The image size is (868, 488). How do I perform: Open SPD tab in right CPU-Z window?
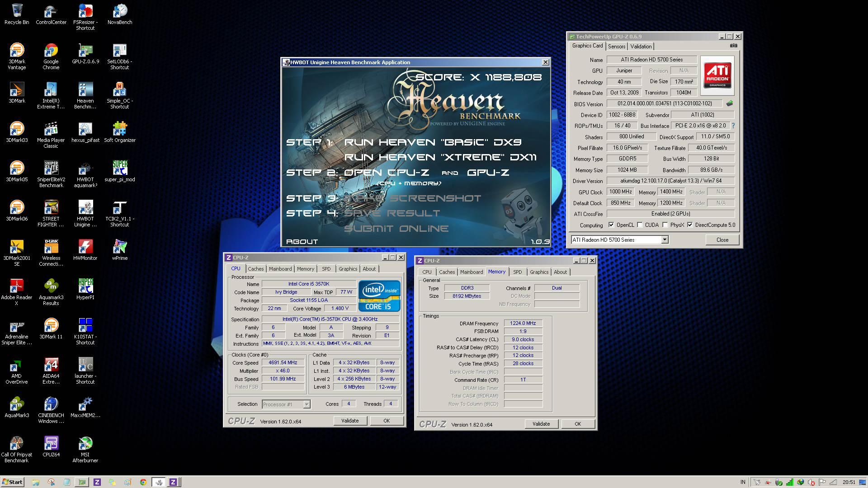coord(517,272)
